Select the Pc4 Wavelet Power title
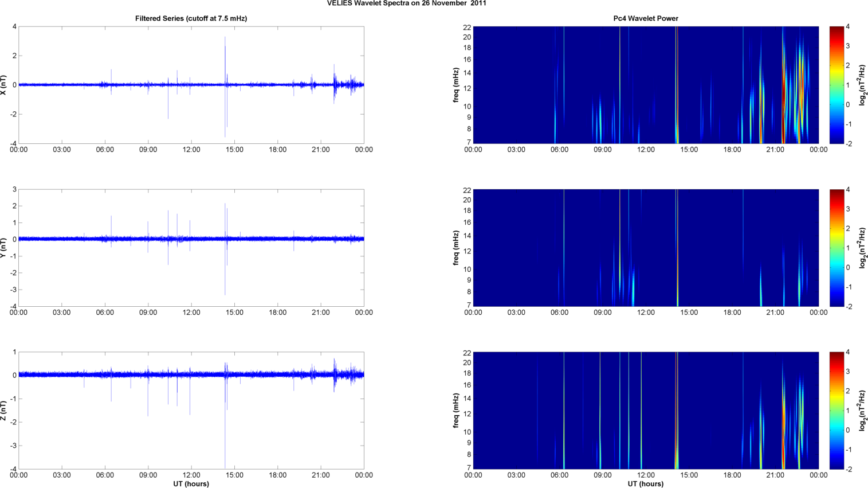868x488 pixels. [645, 18]
